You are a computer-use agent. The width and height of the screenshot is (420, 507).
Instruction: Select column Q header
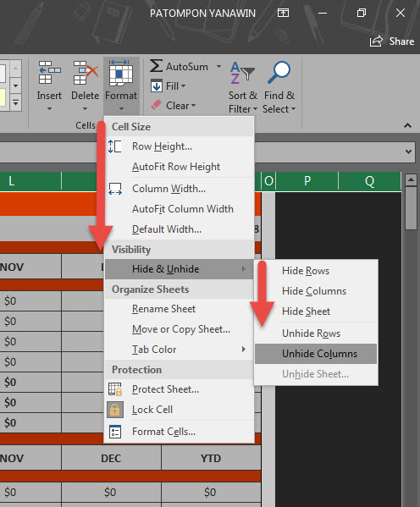(369, 181)
